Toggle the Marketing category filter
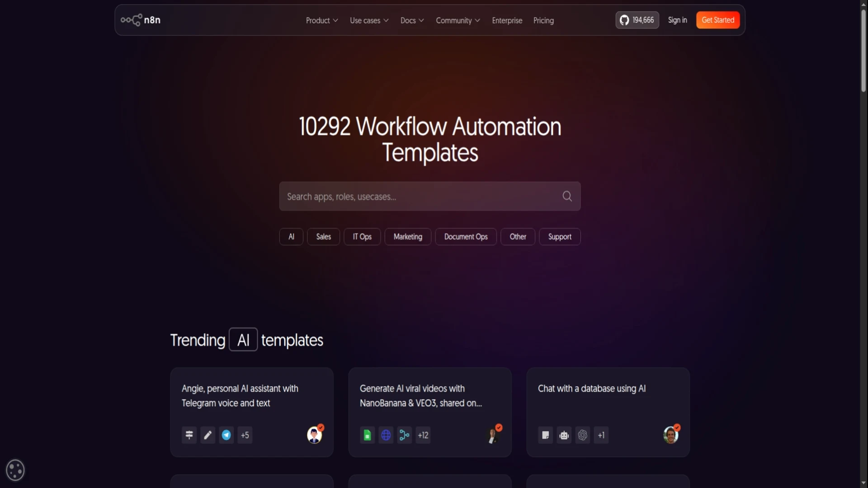Viewport: 868px width, 488px height. click(408, 237)
